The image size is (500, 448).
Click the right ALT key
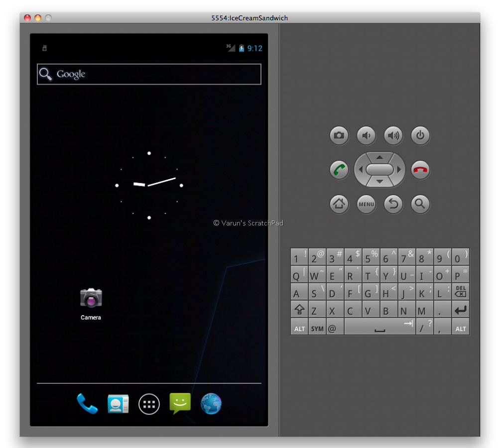coord(461,327)
